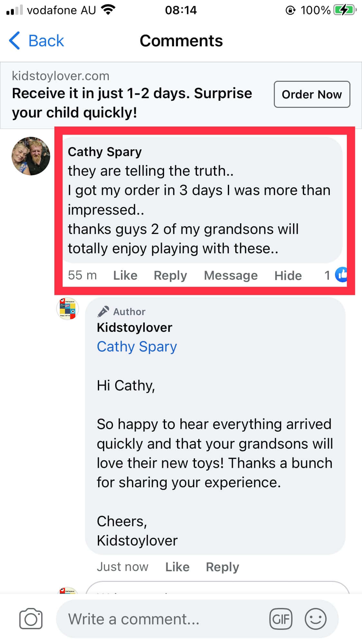
Task: Tap the back chevron arrow icon
Action: pyautogui.click(x=15, y=41)
